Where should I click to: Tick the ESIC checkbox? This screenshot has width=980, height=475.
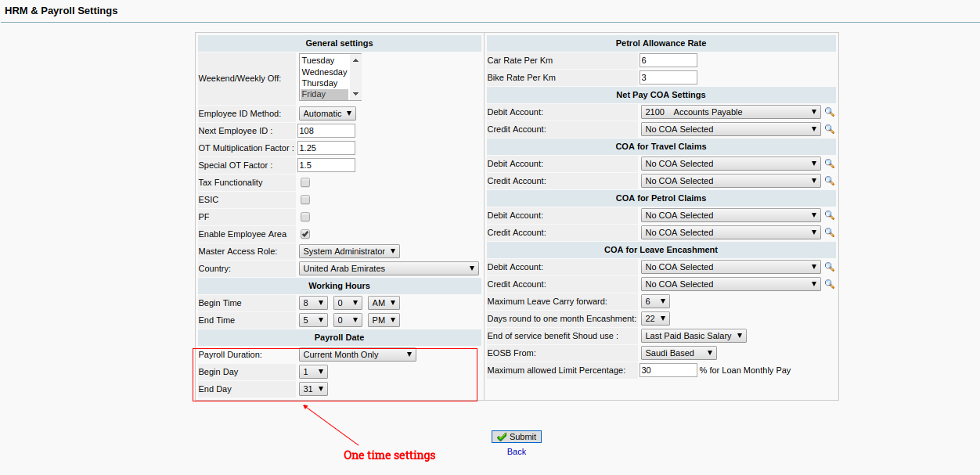click(x=305, y=200)
